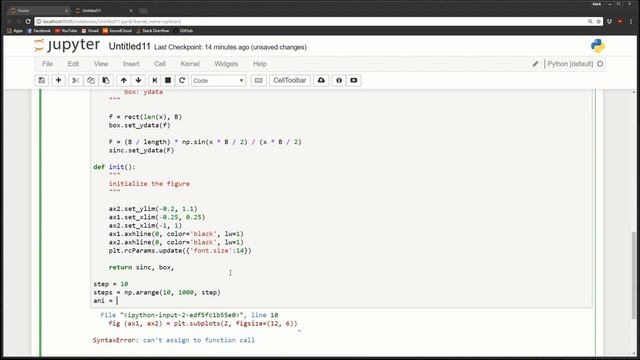Viewport: 640px width, 360px height.
Task: Open the command palette keyboard icon
Action: (x=258, y=80)
